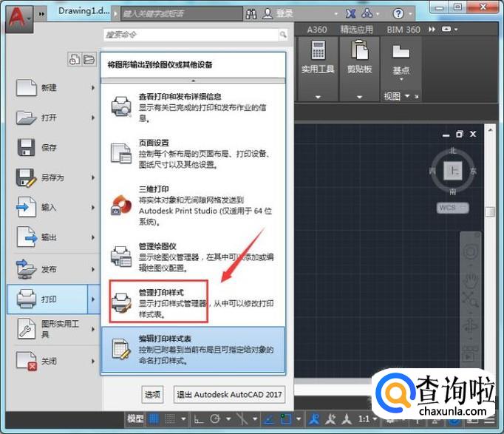Screen dimensions: 504x434
Task: Expand the 发布 submenu arrow
Action: [x=93, y=269]
